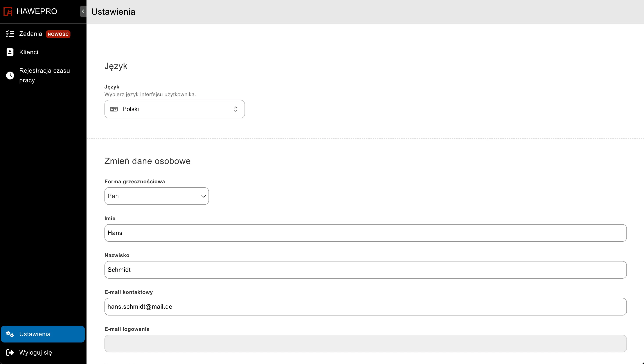The image size is (644, 364).
Task: Click the Ustawienia page title
Action: click(113, 12)
